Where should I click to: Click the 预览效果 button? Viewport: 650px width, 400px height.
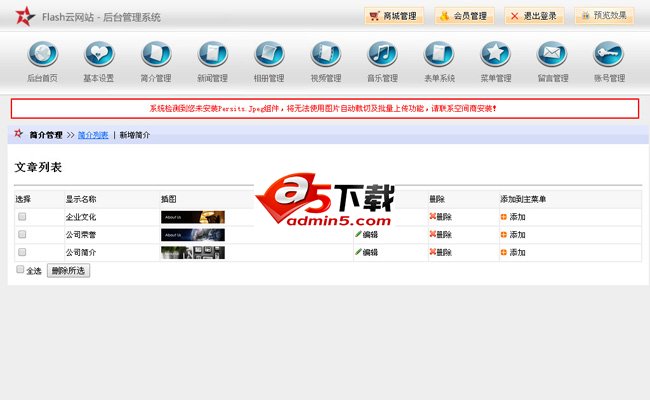tap(604, 16)
